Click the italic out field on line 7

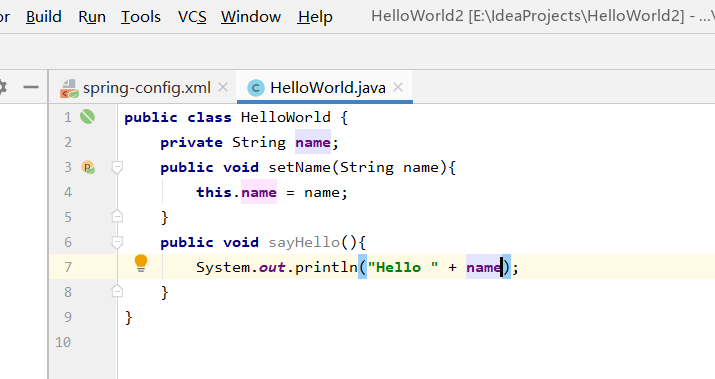pyautogui.click(x=272, y=267)
